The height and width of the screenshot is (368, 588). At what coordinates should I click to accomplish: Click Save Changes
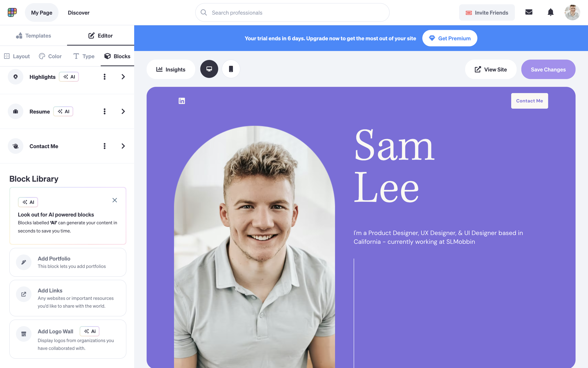[548, 69]
